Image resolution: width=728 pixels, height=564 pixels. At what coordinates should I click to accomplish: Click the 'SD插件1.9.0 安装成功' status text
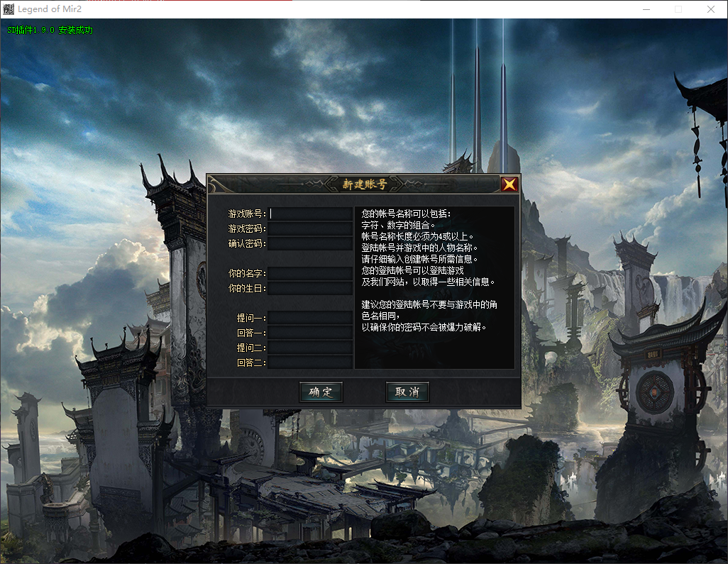click(50, 31)
